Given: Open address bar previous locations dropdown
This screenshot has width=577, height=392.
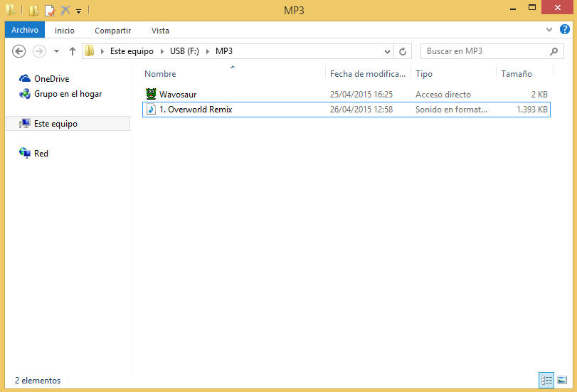Looking at the screenshot, I should coord(387,52).
